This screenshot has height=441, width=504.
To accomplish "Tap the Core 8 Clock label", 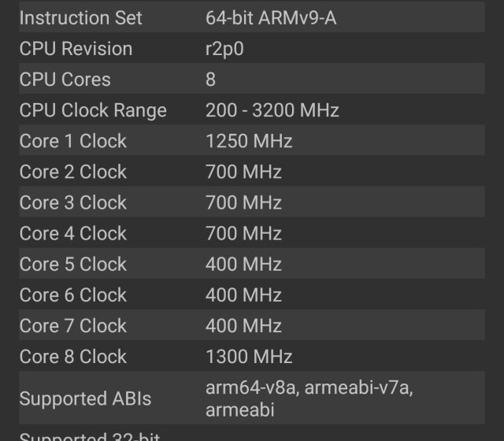I will (72, 356).
